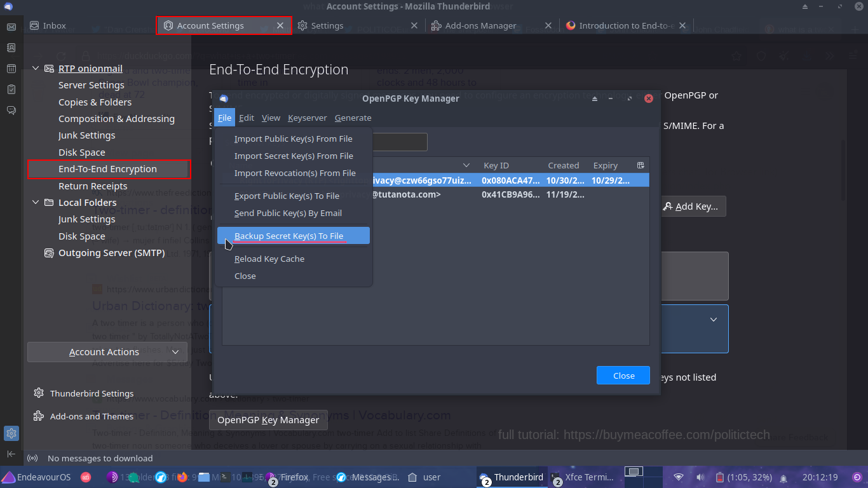The width and height of the screenshot is (868, 488).
Task: Click the Xfce Terminal taskbar button
Action: click(582, 477)
